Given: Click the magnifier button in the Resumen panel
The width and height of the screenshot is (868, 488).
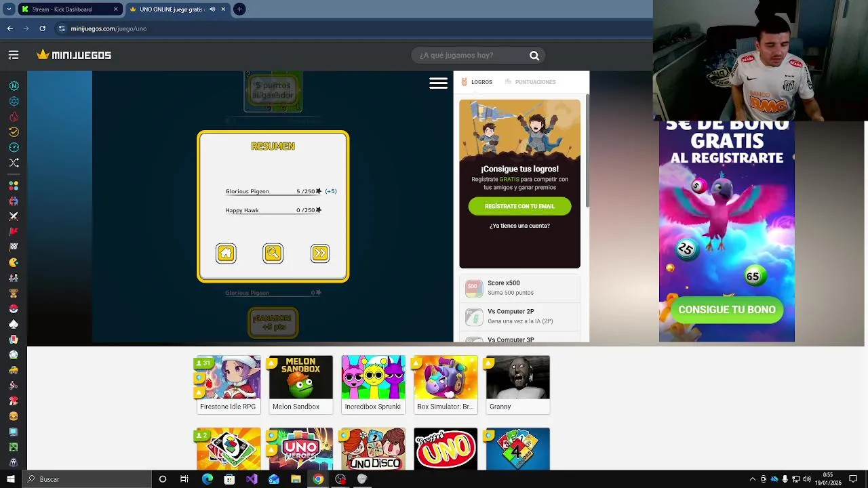Looking at the screenshot, I should pyautogui.click(x=273, y=253).
